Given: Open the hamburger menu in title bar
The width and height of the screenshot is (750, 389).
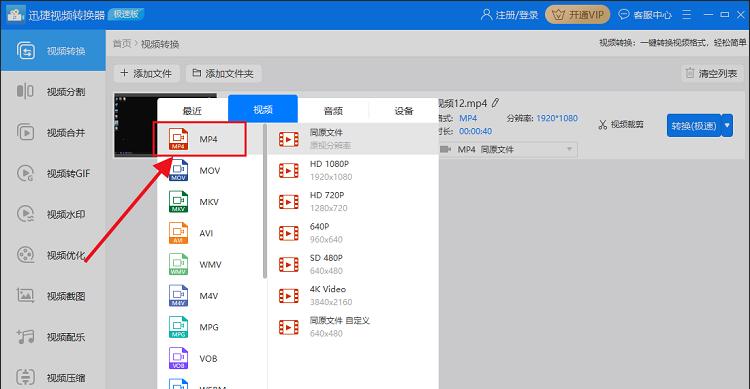Looking at the screenshot, I should (686, 15).
